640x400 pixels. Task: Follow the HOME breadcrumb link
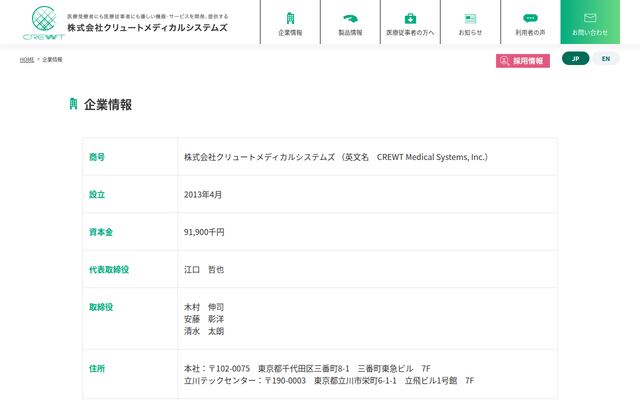tap(27, 60)
